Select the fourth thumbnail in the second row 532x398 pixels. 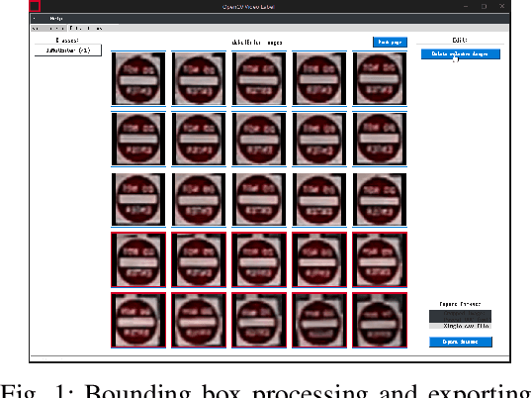click(x=319, y=139)
